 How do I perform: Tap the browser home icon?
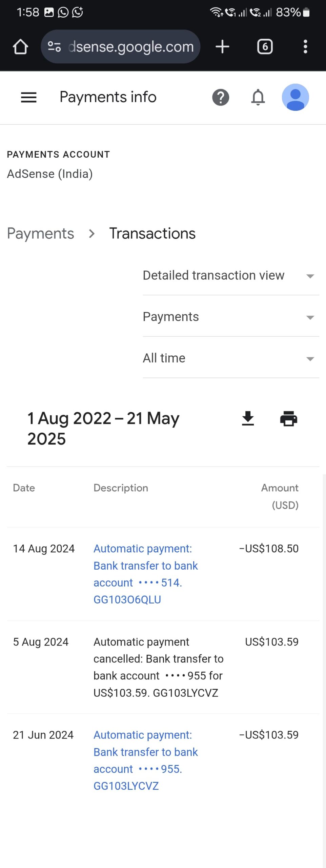coord(20,46)
